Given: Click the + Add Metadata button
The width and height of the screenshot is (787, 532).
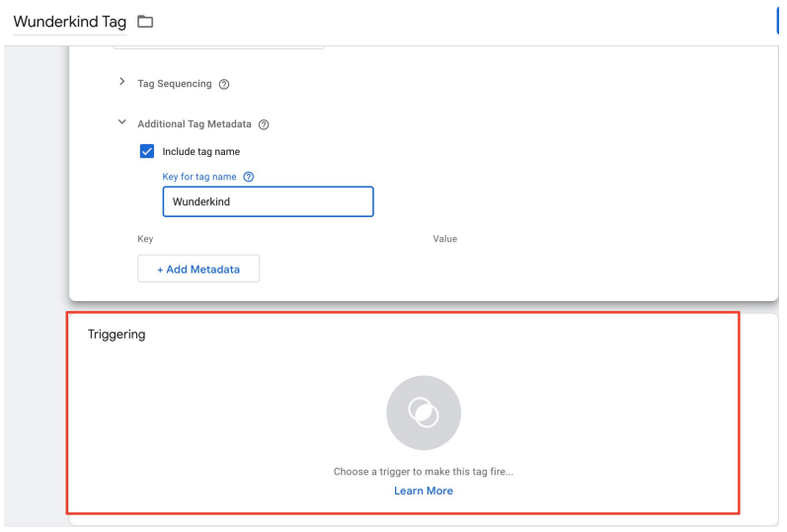Looking at the screenshot, I should (x=198, y=268).
